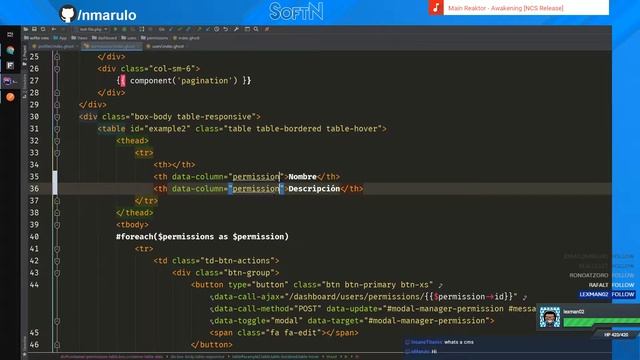This screenshot has width=640, height=360.
Task: Click line number 44 in the gutter
Action: pos(34,285)
